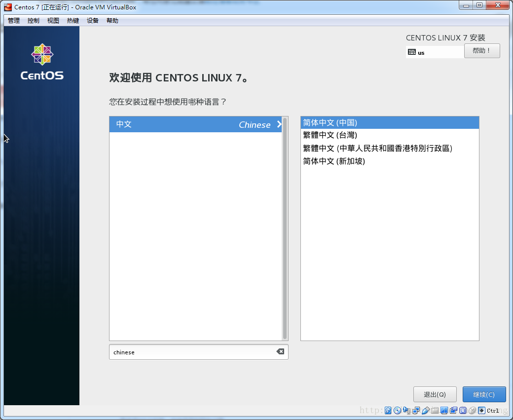Click the language search field containing chinese
The width and height of the screenshot is (513, 420).
point(199,352)
